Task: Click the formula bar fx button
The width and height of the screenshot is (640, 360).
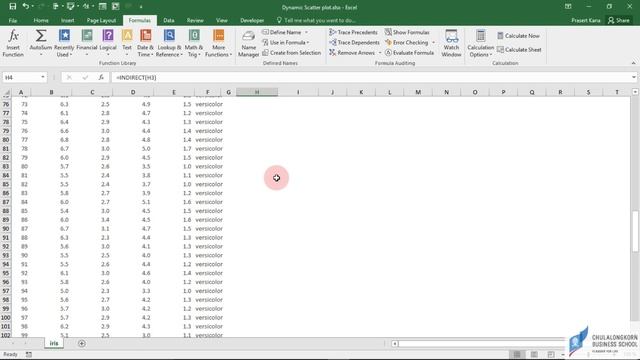Action: click(101, 77)
